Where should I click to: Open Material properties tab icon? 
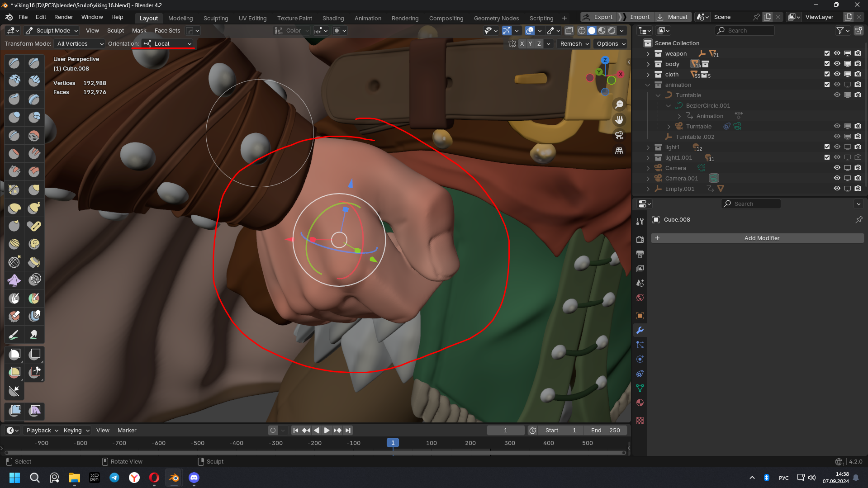coord(640,403)
